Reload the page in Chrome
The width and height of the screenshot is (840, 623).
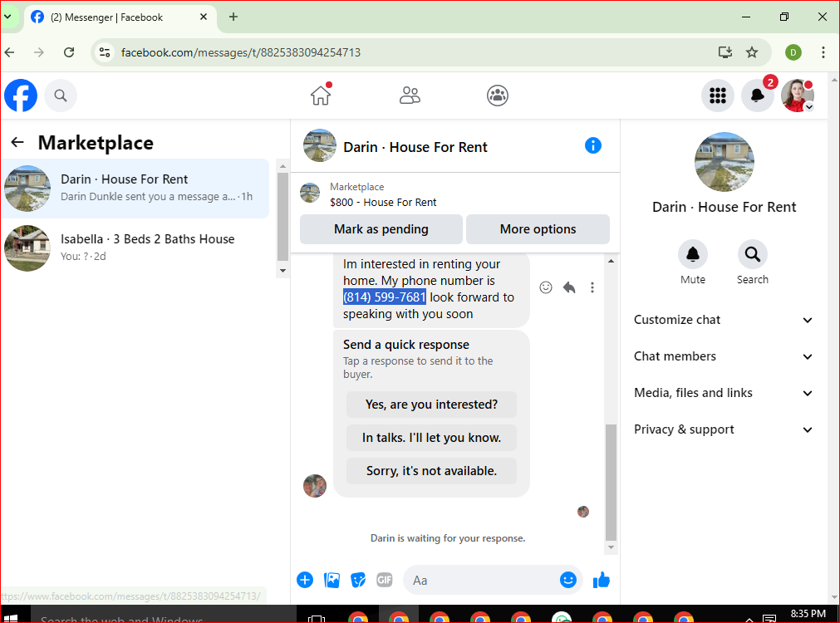click(x=69, y=52)
